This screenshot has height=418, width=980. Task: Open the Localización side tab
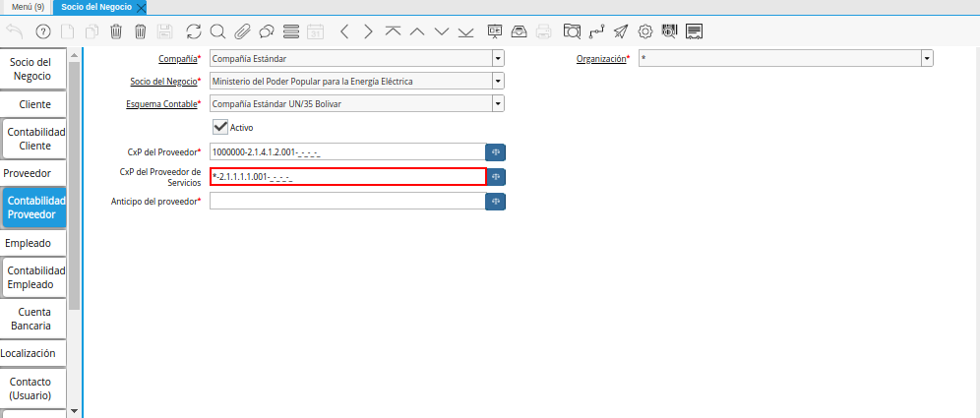pos(33,353)
